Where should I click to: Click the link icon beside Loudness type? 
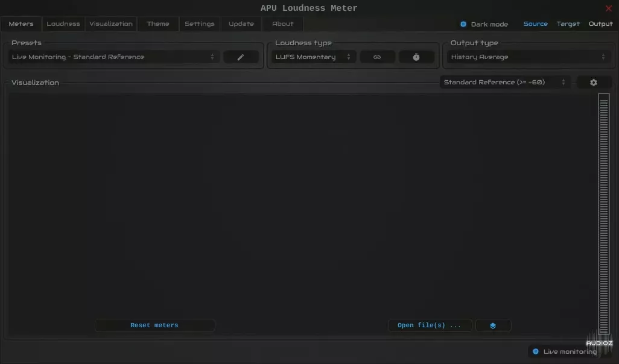pos(377,57)
